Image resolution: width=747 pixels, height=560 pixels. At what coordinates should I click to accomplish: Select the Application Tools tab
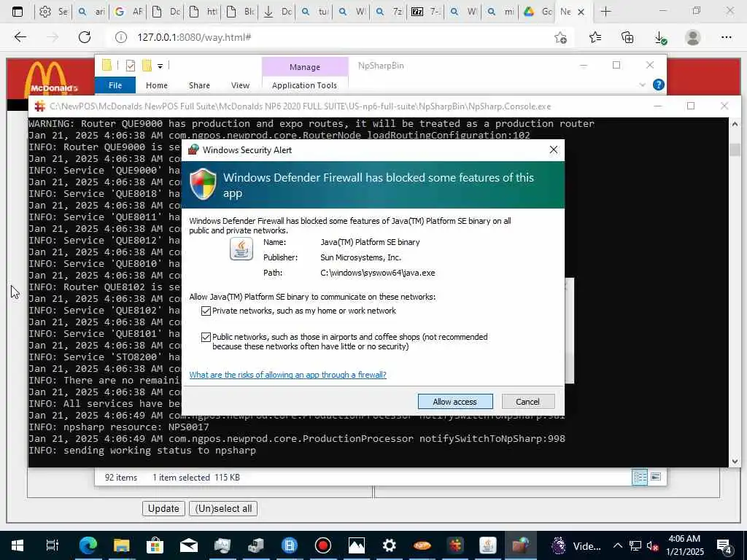click(304, 85)
